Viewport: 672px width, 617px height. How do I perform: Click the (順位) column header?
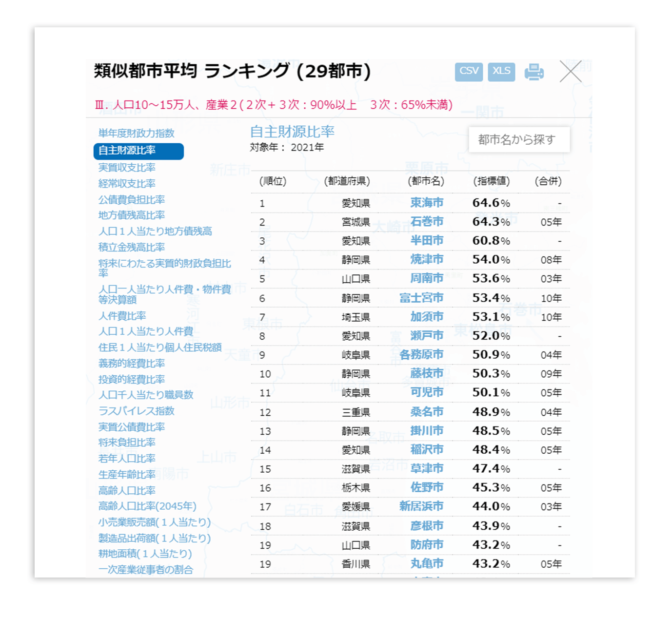[273, 181]
